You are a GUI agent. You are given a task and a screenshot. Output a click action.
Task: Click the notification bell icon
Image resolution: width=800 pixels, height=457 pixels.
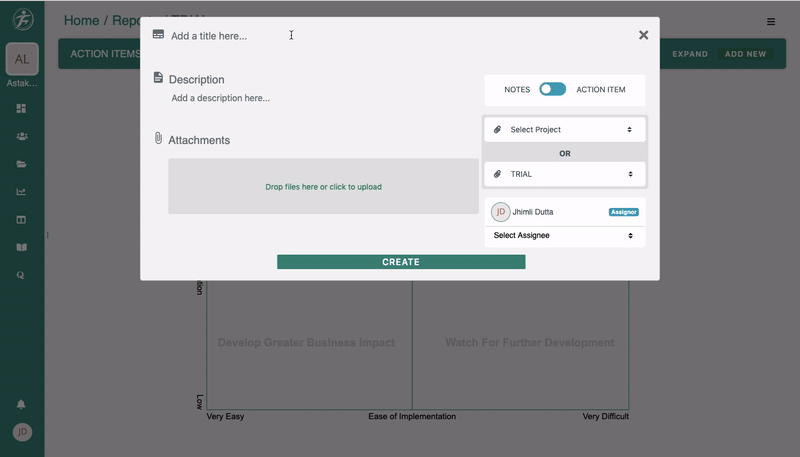click(21, 404)
